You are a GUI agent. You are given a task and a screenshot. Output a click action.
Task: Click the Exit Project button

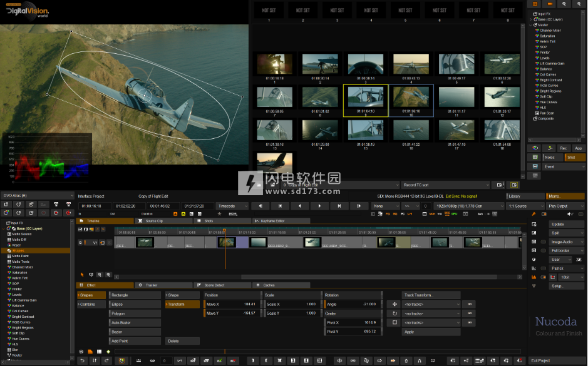pos(557,360)
